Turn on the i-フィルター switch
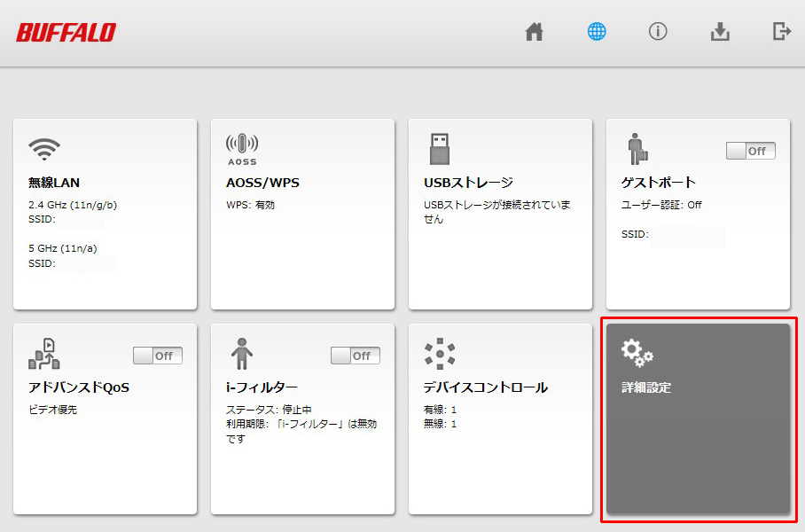 point(355,356)
